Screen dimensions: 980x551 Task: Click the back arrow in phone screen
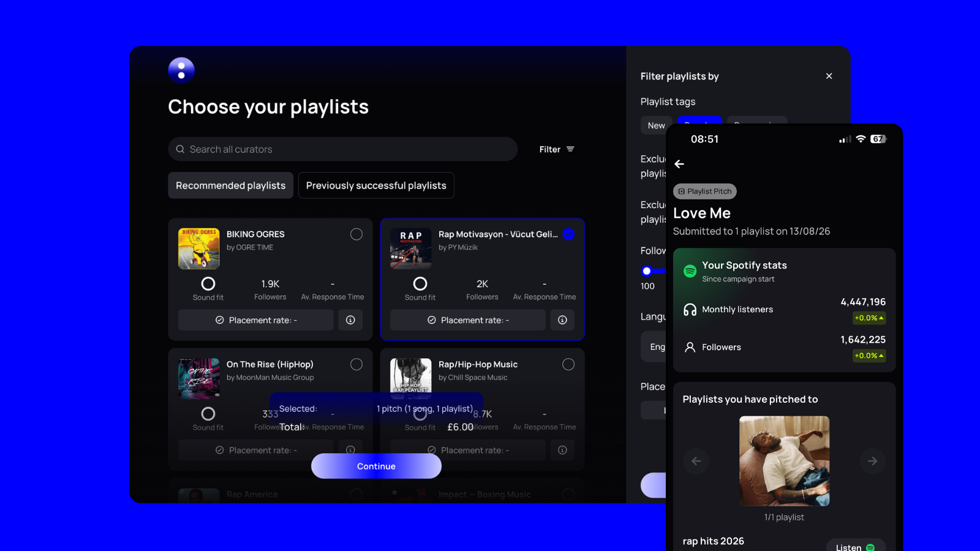[679, 164]
